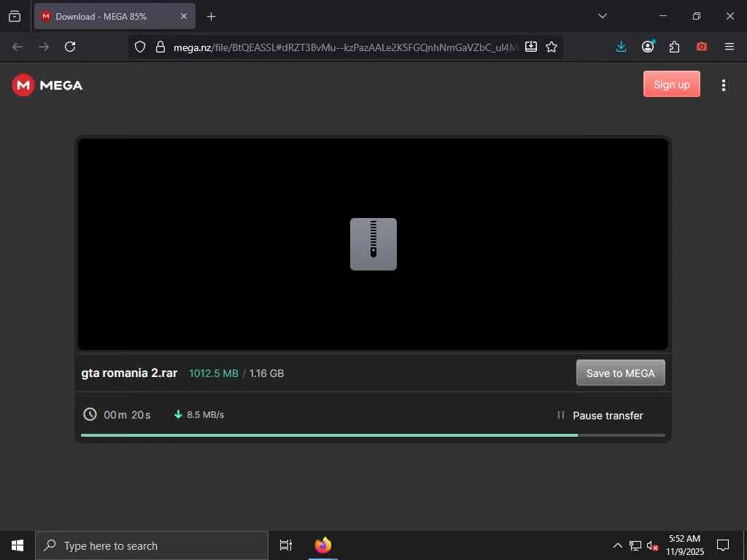This screenshot has width=747, height=560.
Task: Click the MEGA logo
Action: 47,85
